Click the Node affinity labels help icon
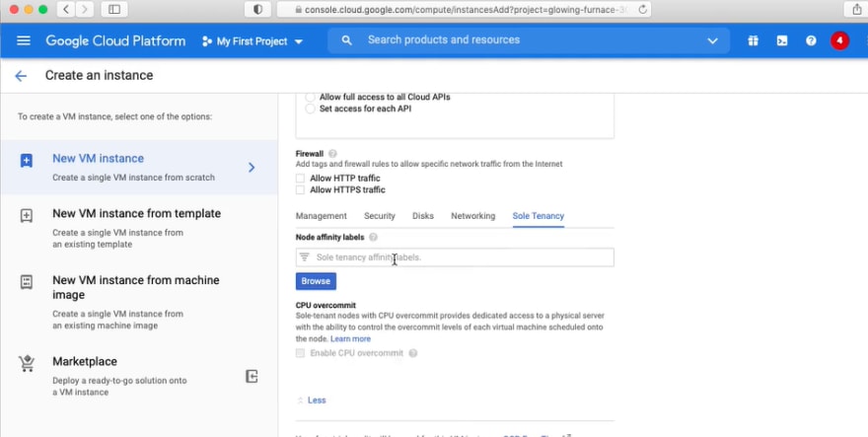 coord(373,237)
